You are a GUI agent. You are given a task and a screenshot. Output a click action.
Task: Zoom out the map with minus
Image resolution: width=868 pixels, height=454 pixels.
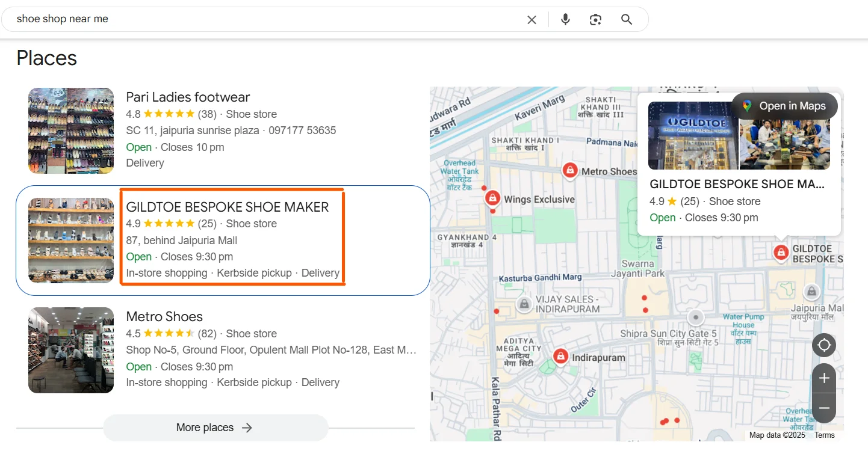click(x=824, y=408)
